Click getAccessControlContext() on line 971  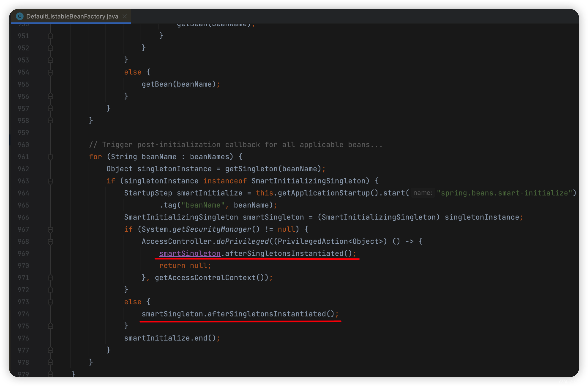(x=209, y=278)
